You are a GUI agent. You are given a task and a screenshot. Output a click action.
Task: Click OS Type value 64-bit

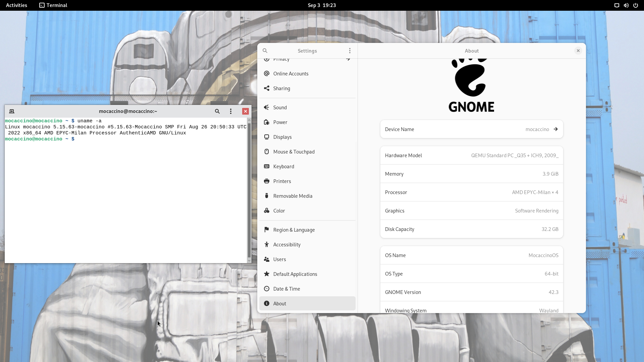coord(551,274)
